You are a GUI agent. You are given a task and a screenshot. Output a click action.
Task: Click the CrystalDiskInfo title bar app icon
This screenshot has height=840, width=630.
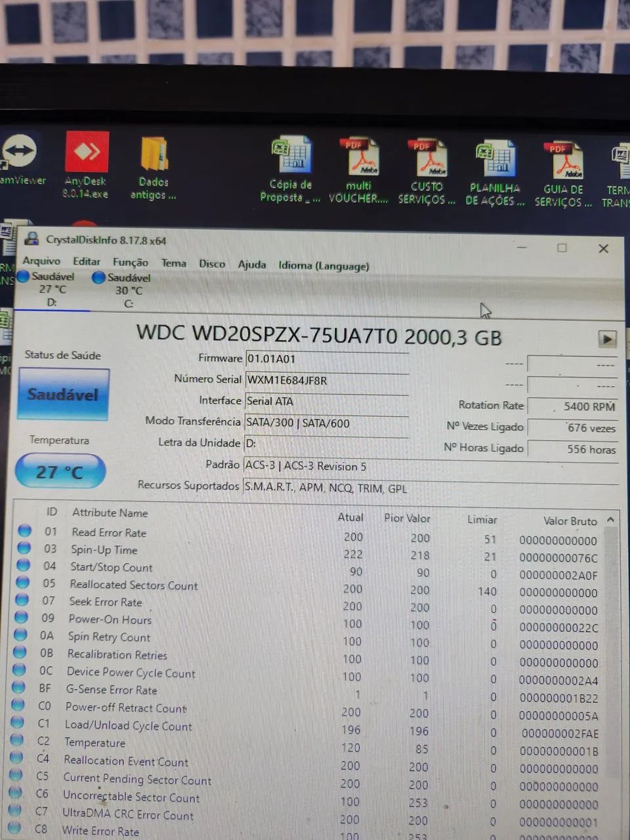click(x=31, y=239)
